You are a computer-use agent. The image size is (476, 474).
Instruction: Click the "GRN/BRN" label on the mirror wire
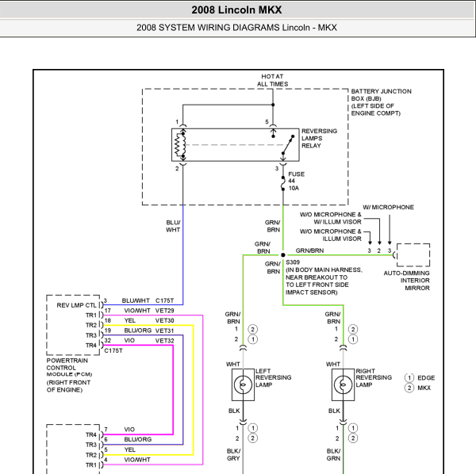point(309,250)
